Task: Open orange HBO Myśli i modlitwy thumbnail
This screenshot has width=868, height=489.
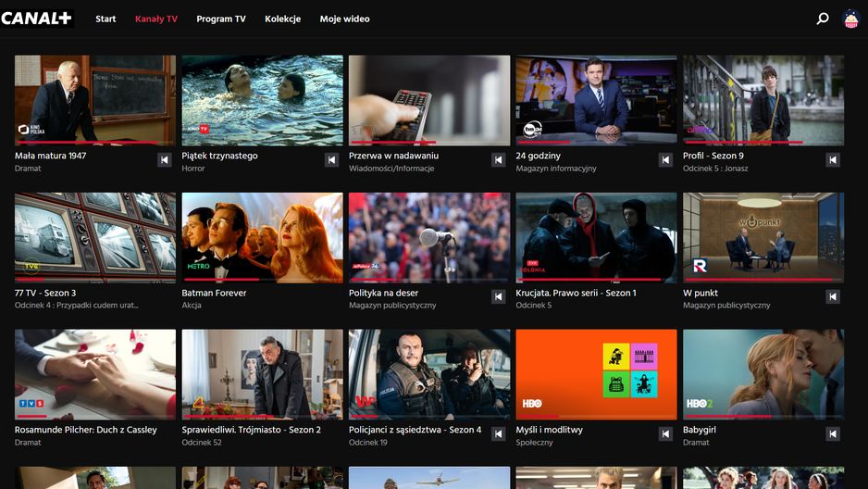Action: coord(596,374)
